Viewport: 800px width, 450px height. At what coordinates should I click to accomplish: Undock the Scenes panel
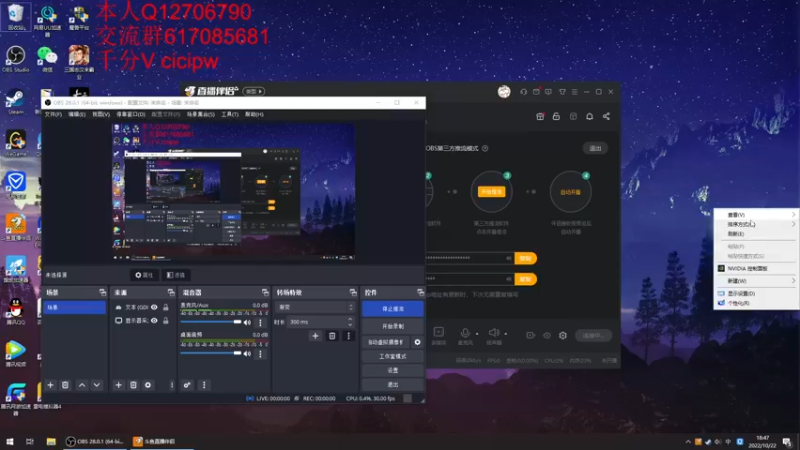(103, 292)
